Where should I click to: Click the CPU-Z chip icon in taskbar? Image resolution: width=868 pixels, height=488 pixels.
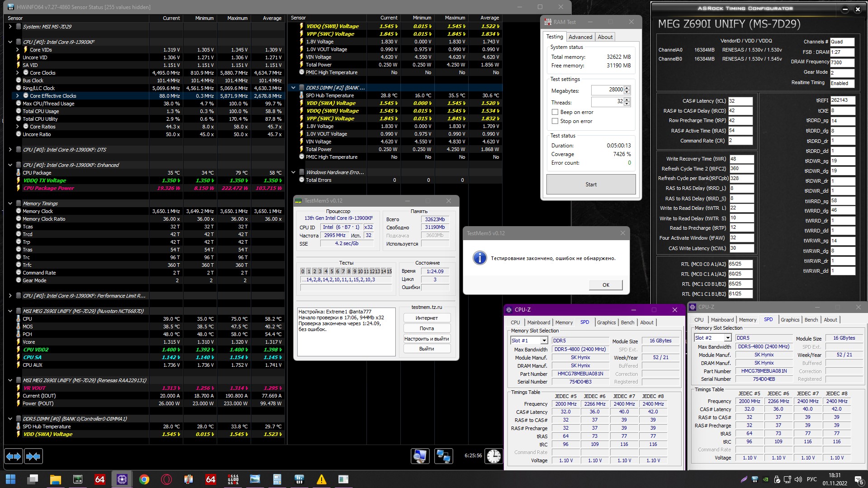[x=122, y=479]
